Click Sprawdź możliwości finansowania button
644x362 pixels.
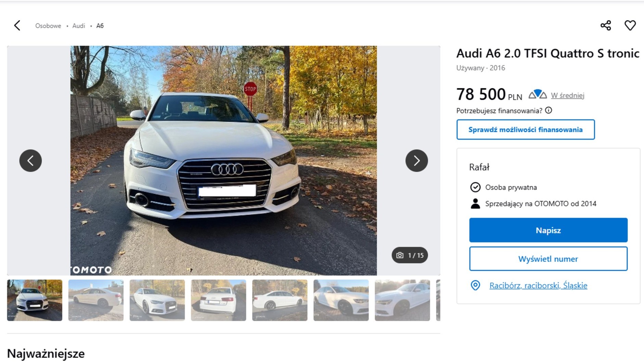click(525, 130)
